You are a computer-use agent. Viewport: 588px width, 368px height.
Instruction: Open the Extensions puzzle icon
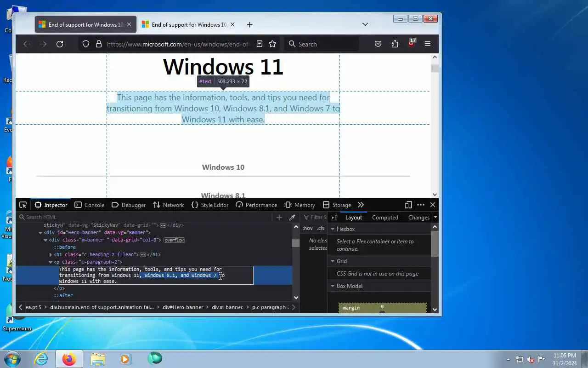click(395, 44)
